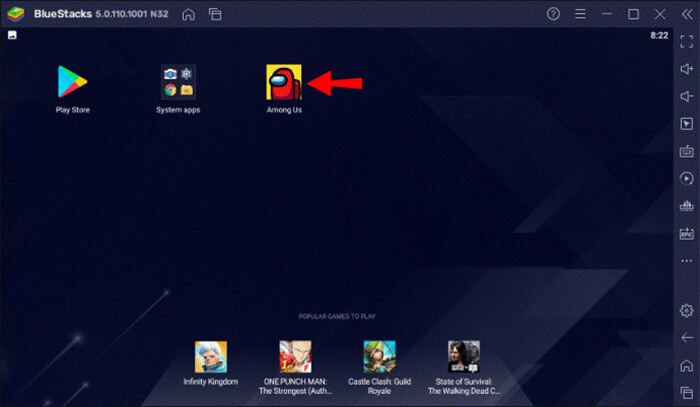Click the Play Store label text
This screenshot has width=700, height=407.
click(x=73, y=110)
